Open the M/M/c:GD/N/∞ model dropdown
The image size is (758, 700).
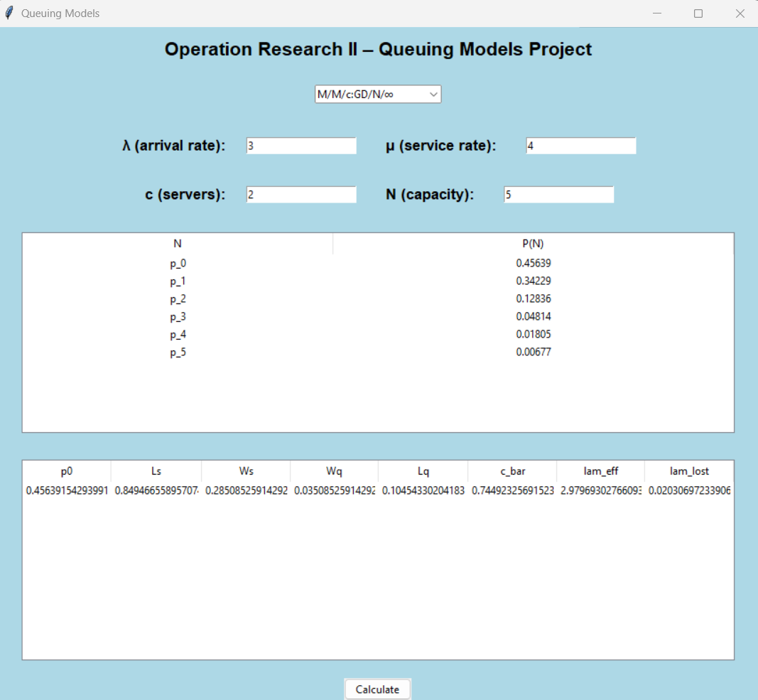point(377,94)
